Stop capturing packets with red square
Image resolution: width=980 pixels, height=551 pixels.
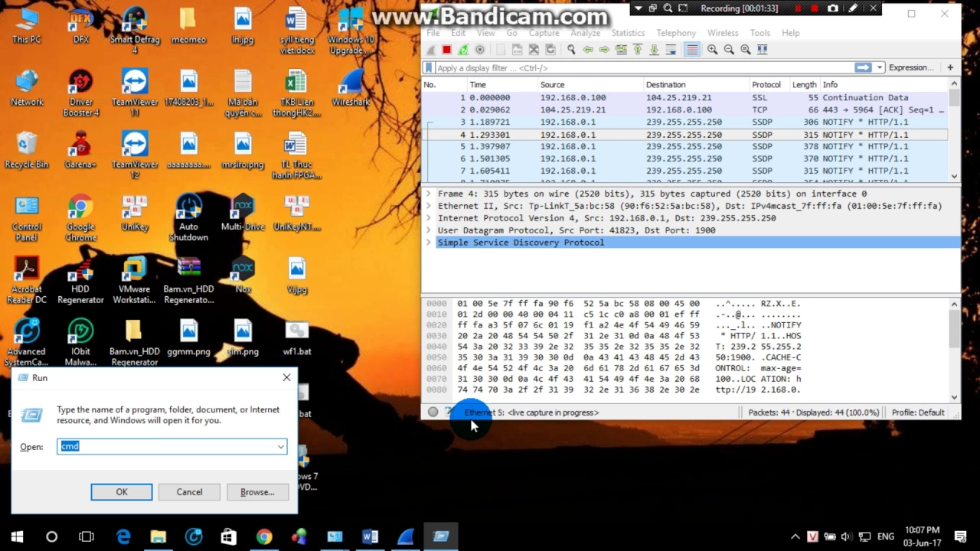coord(446,50)
